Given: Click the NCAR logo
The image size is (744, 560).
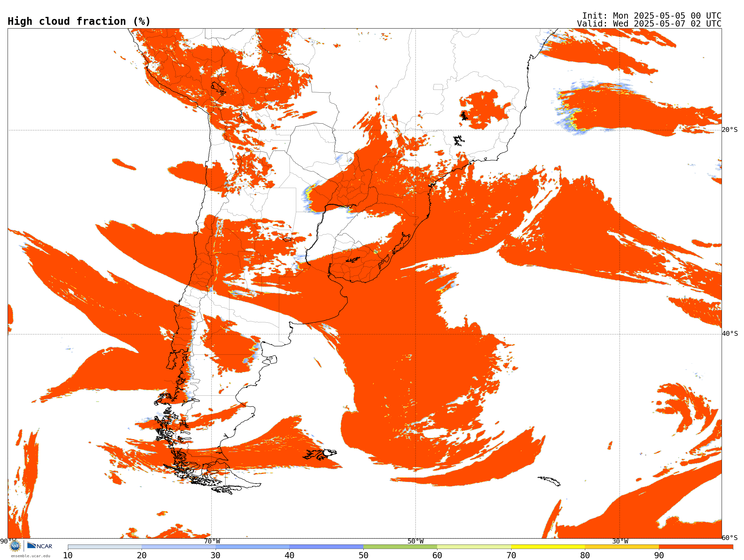Looking at the screenshot, I should 40,546.
